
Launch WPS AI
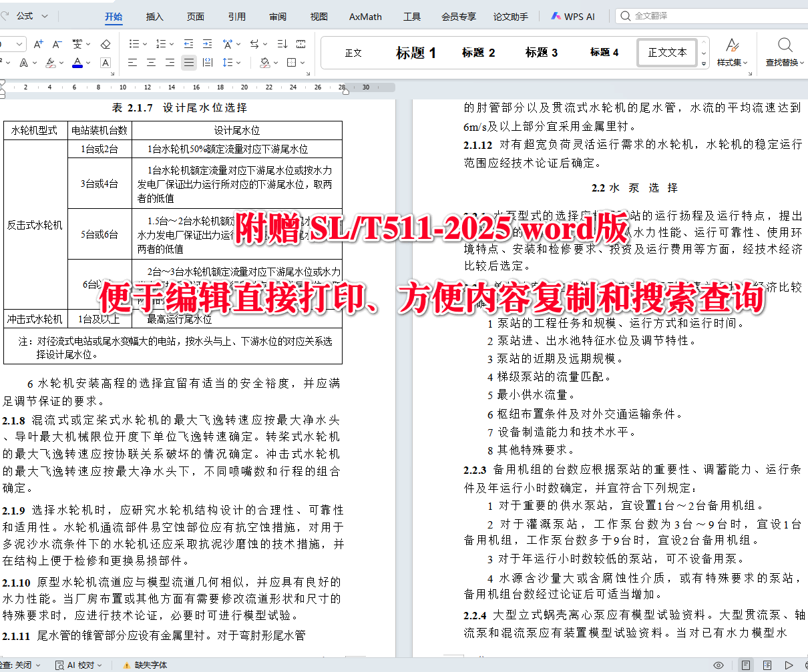(x=572, y=17)
